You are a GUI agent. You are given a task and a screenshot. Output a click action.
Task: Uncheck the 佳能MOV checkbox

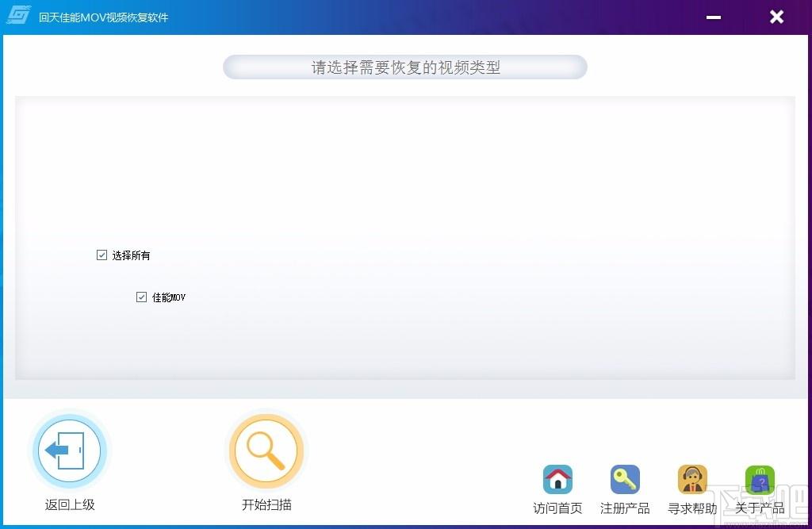(x=141, y=297)
